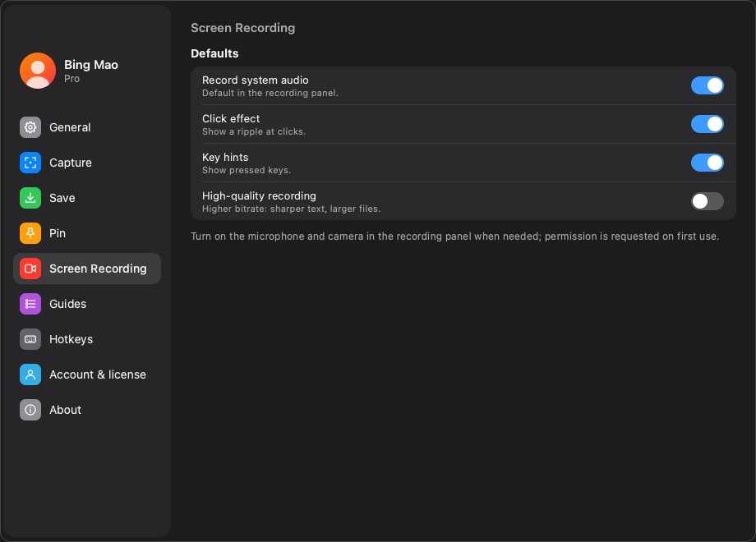Viewport: 756px width, 542px height.
Task: Turn off the Click effect switch
Action: click(x=708, y=124)
